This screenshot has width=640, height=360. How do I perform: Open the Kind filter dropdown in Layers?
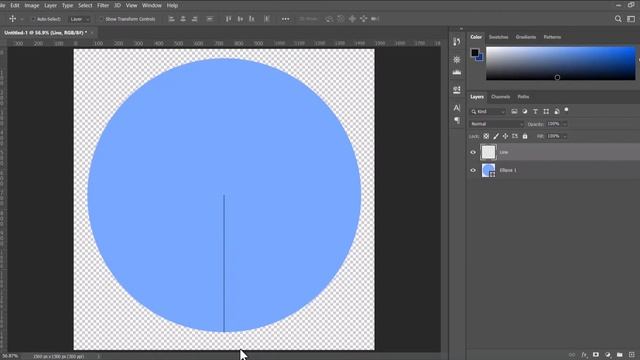(488, 111)
